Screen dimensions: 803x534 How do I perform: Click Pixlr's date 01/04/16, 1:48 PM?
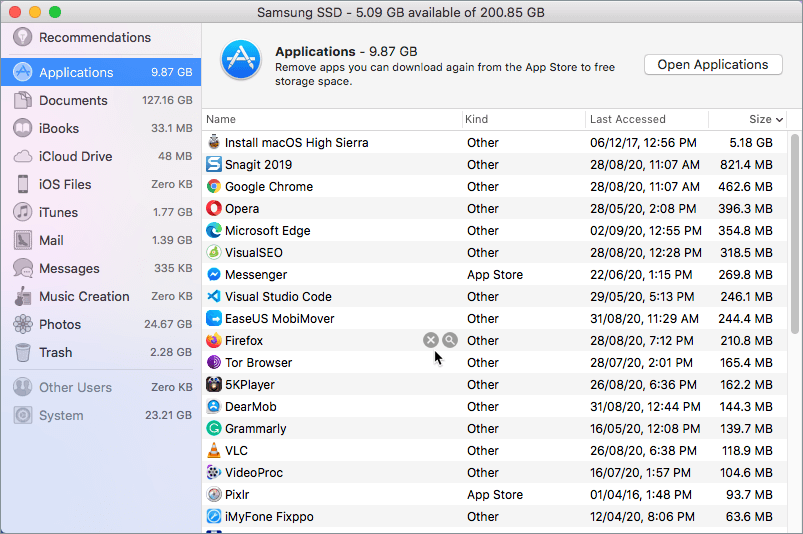click(x=641, y=495)
